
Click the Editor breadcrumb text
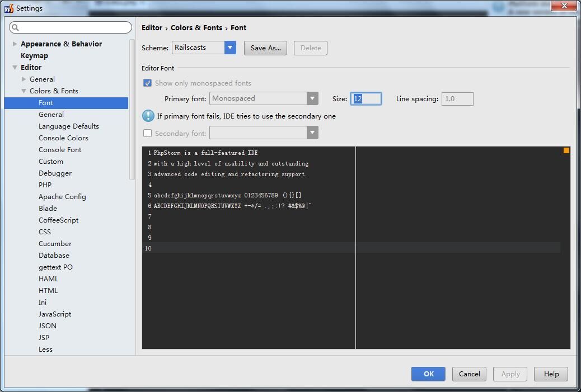[152, 28]
